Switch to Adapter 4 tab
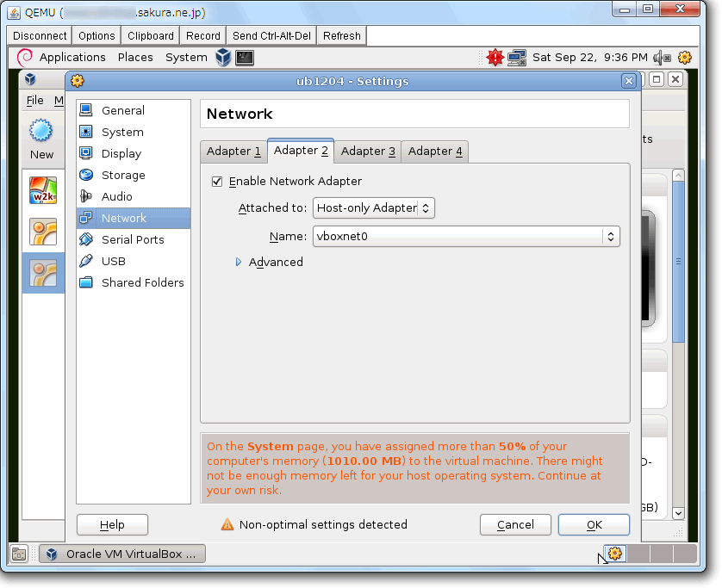 [435, 152]
